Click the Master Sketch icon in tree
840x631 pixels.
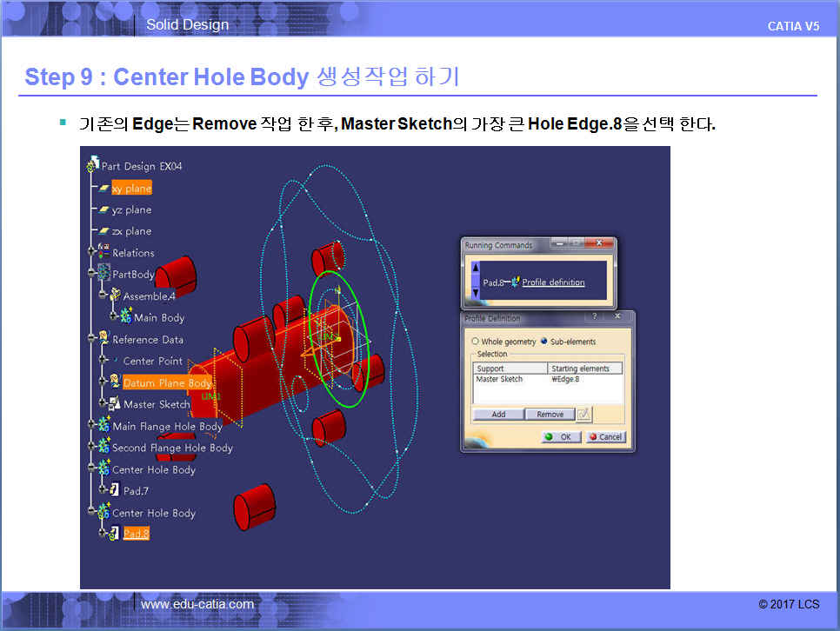tap(114, 404)
